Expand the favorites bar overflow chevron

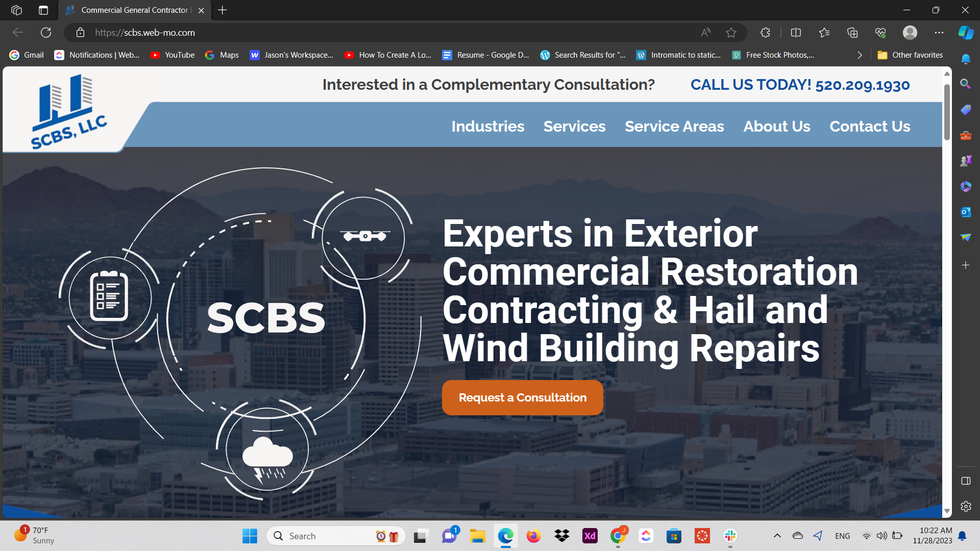[x=860, y=55]
